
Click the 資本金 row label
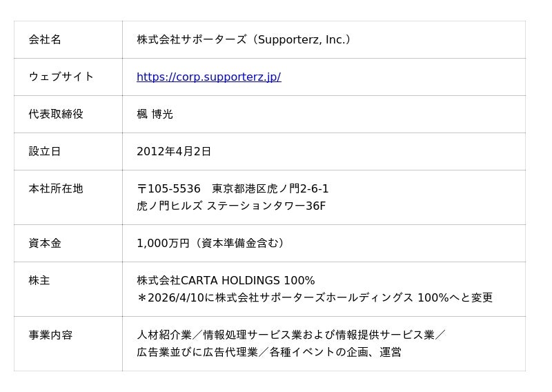pyautogui.click(x=45, y=243)
